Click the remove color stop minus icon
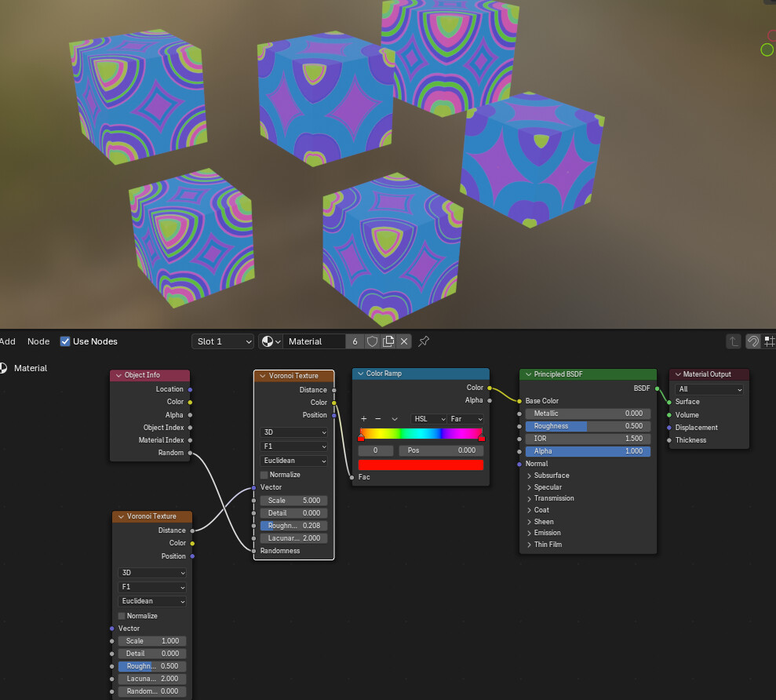Screen dimensions: 776x700 (378, 419)
